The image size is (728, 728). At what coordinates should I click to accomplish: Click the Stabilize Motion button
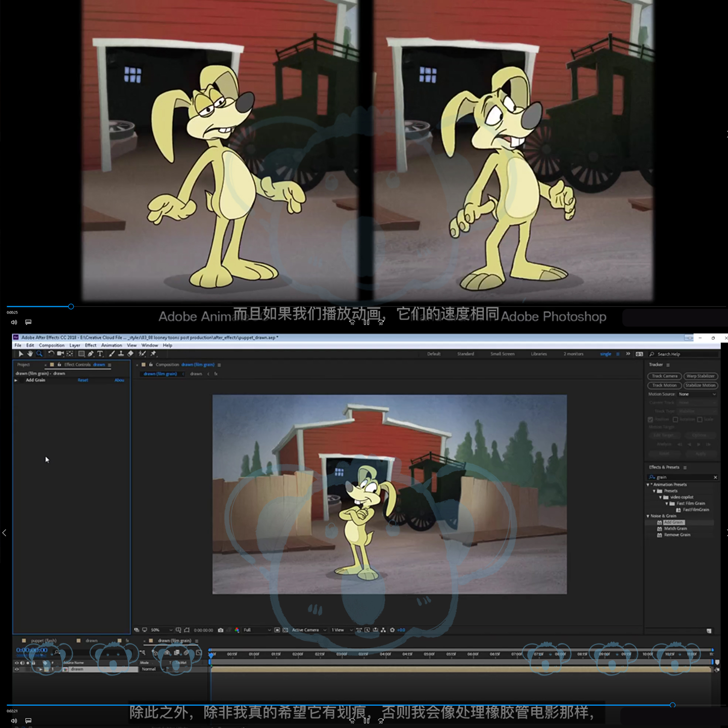click(x=701, y=385)
